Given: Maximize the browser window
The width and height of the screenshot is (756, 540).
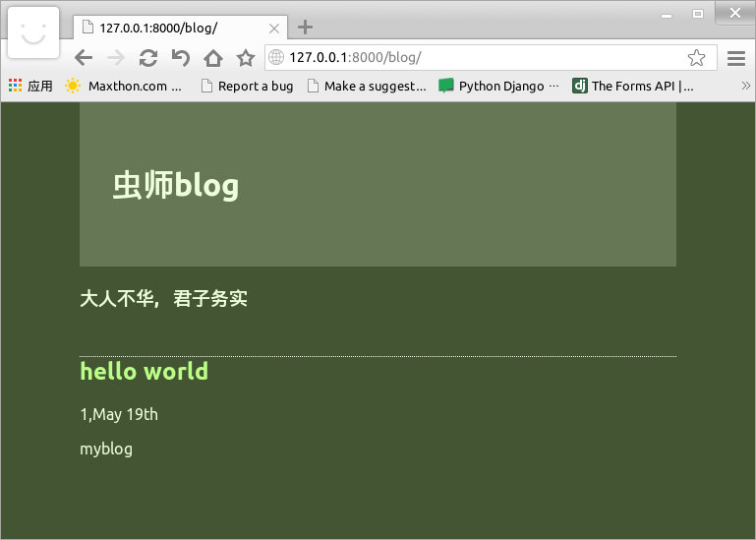Looking at the screenshot, I should coord(698,14).
